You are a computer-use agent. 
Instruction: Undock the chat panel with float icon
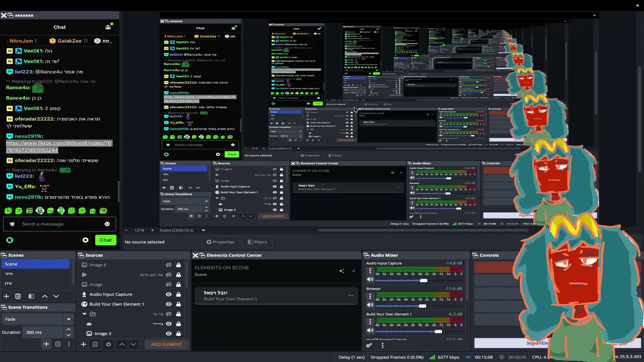point(11,16)
